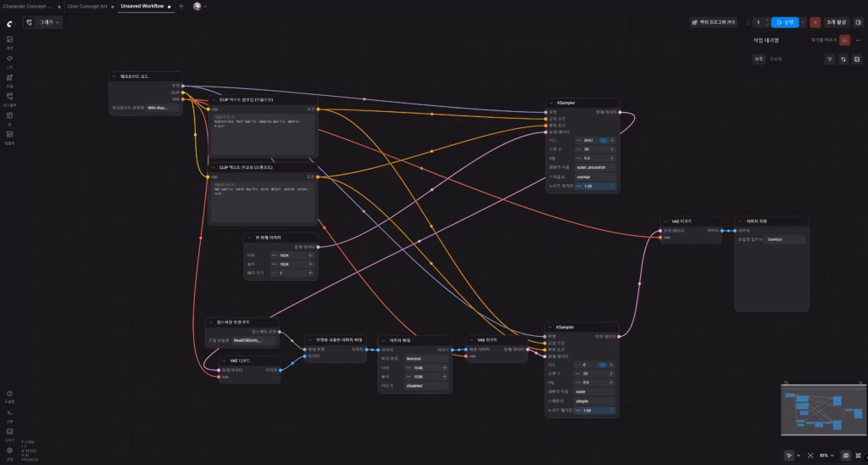Open the node library sidebar icon

[x=9, y=59]
